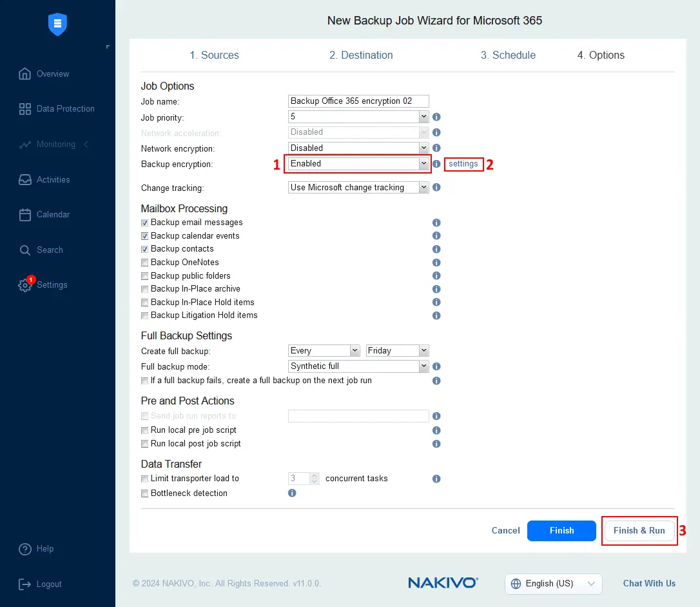Viewport: 700px width, 607px height.
Task: Show info for Limit transporter load
Action: [x=436, y=479]
